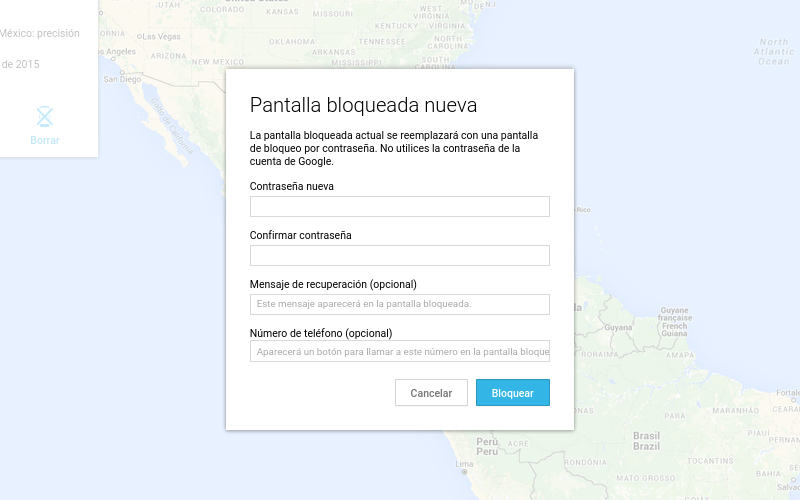Click the Mensaje de recuperación text box
This screenshot has height=500, width=800.
point(399,304)
